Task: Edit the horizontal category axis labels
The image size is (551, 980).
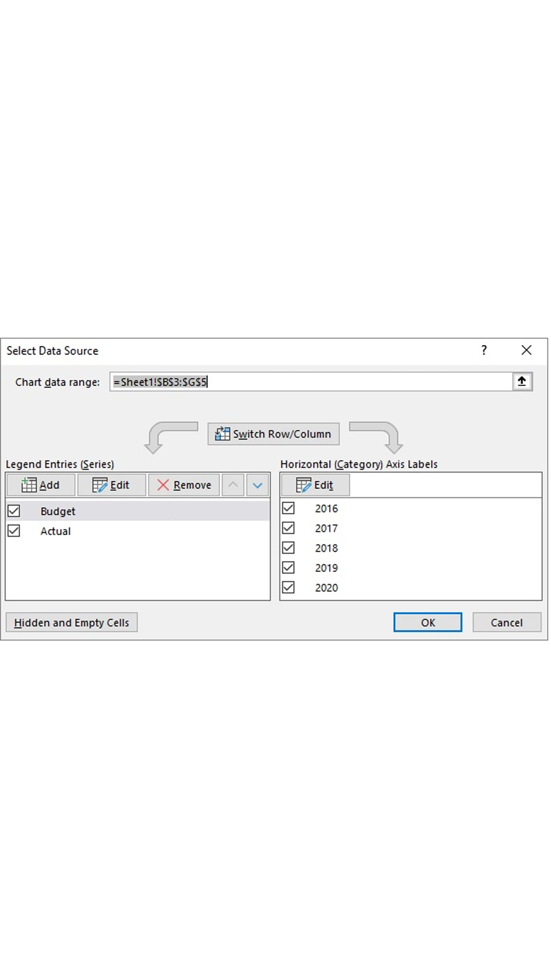Action: (x=315, y=485)
